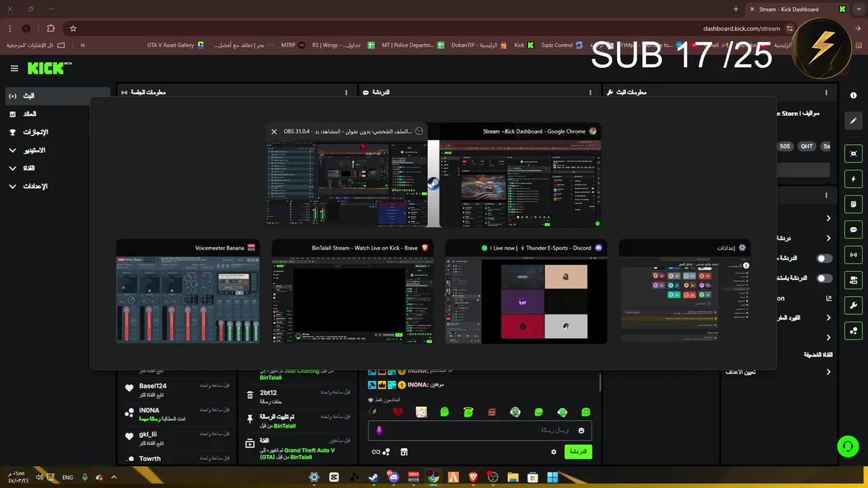The height and width of the screenshot is (488, 868).
Task: Switch to the Voicemeeter Banana window thumbnail
Action: 188,292
